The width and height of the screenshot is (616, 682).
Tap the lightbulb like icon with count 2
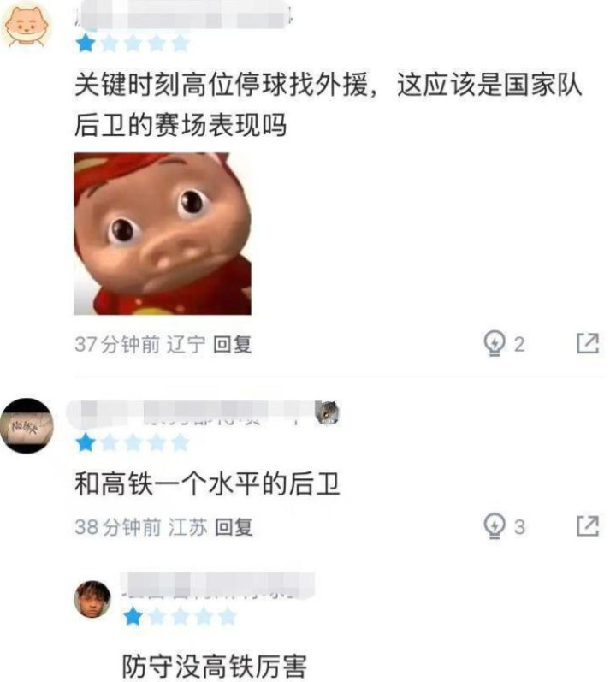pos(495,344)
